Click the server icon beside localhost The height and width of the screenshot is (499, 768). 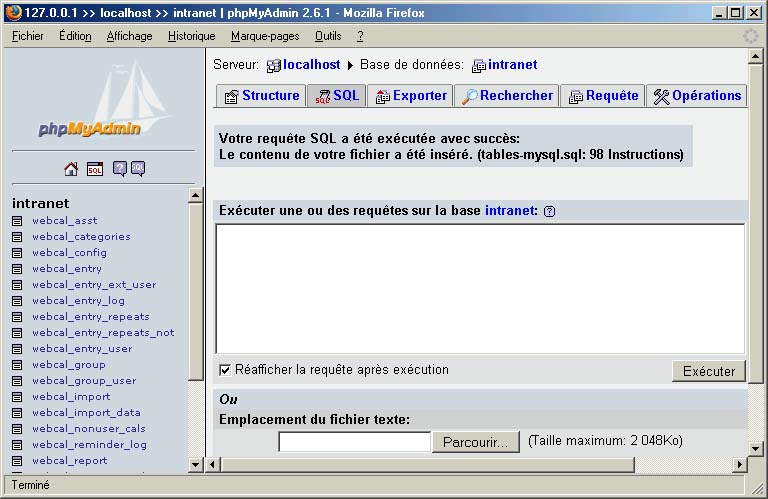click(x=273, y=66)
